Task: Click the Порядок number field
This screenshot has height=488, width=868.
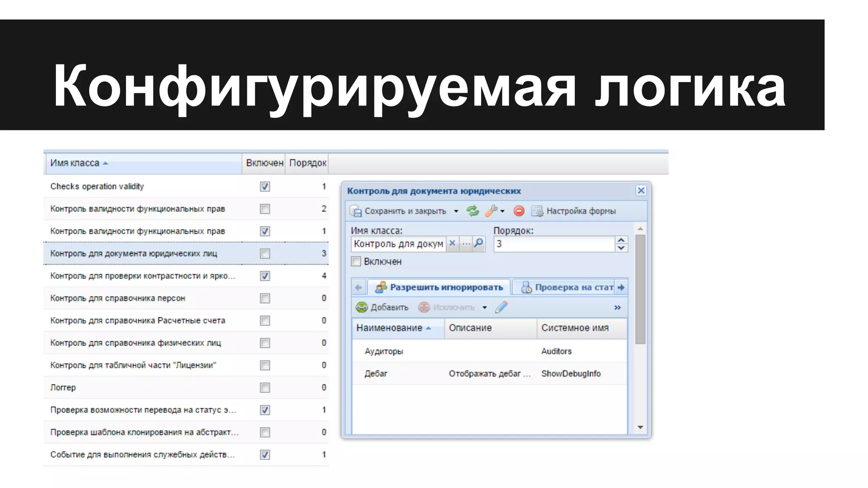Action: [554, 244]
